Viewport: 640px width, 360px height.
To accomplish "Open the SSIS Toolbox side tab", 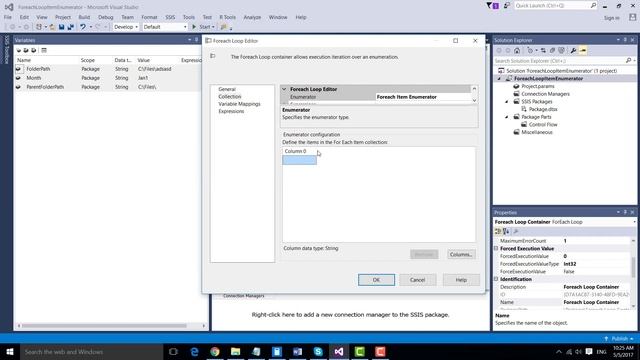I will coord(7,49).
